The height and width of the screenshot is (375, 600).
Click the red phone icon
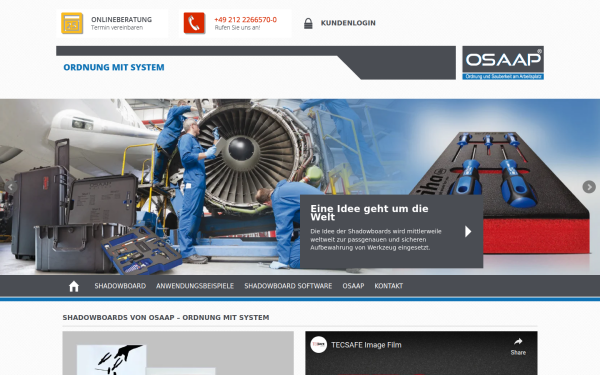[x=194, y=23]
